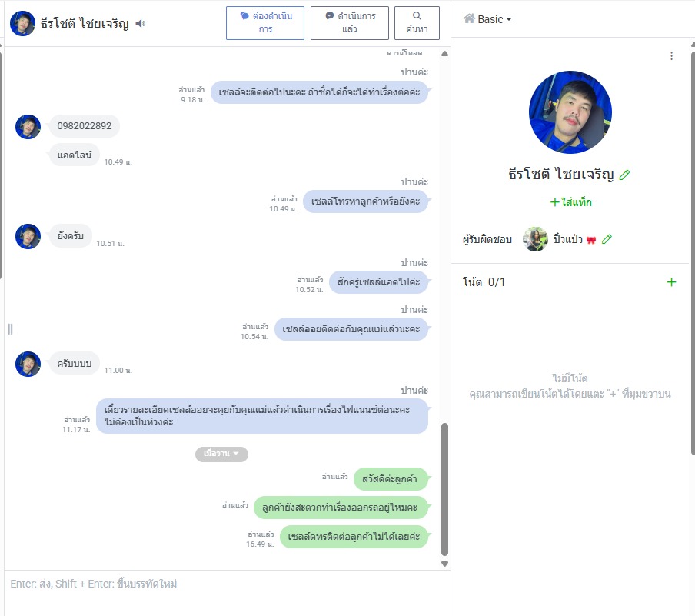Screen dimensions: 695x616
Task: Click the chat scroll up arrow
Action: pyautogui.click(x=444, y=54)
